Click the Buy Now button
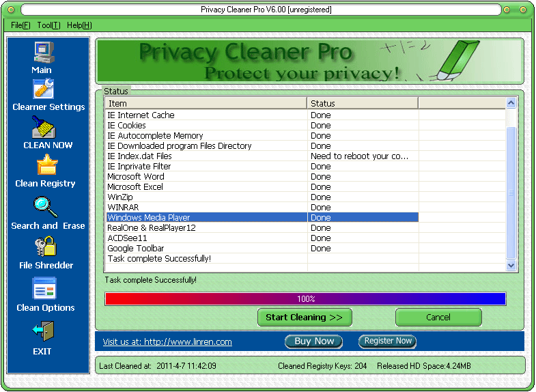Image resolution: width=536 pixels, height=392 pixels. click(314, 341)
